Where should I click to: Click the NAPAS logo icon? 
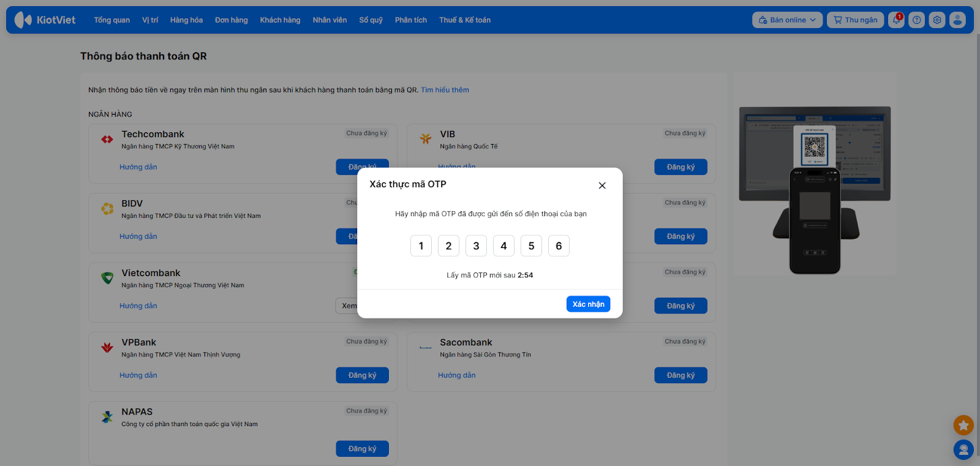[x=107, y=417]
